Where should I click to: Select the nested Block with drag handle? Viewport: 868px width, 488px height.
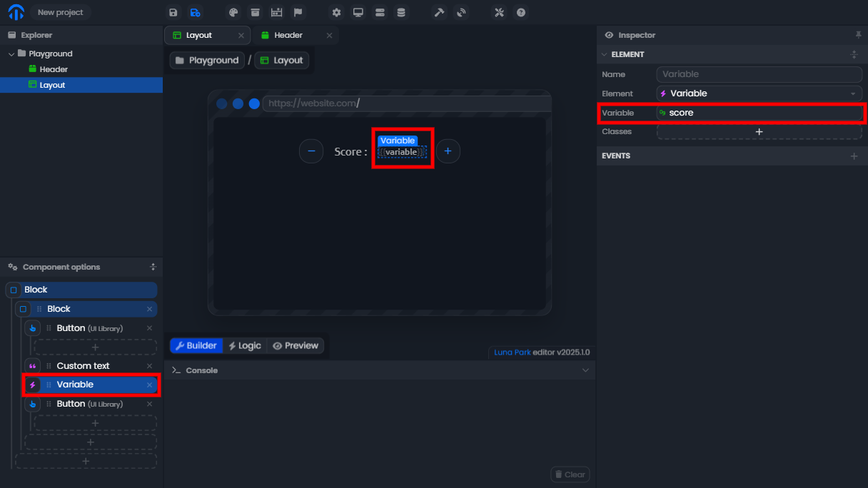(86, 309)
